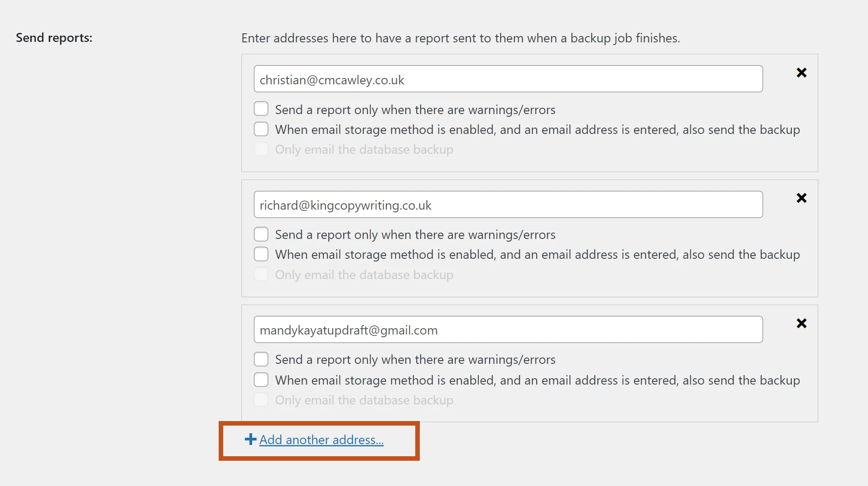Remove the mandykayatupdraft@gmail.com address entry

[801, 323]
